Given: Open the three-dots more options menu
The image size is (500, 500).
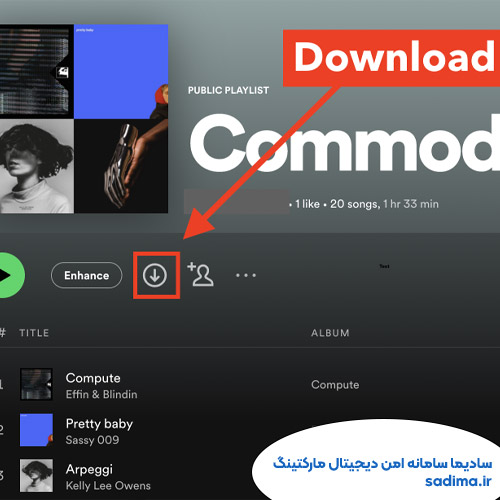Looking at the screenshot, I should pyautogui.click(x=246, y=275).
